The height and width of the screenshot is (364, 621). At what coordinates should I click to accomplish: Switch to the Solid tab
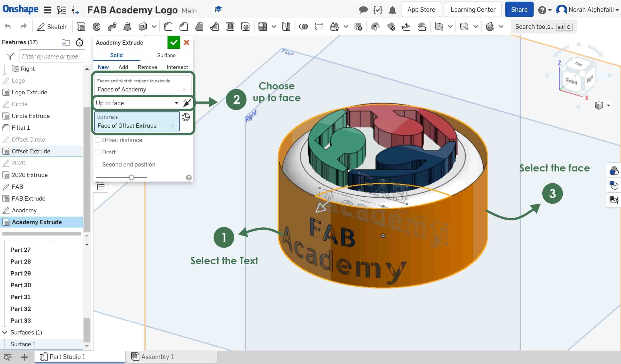116,55
